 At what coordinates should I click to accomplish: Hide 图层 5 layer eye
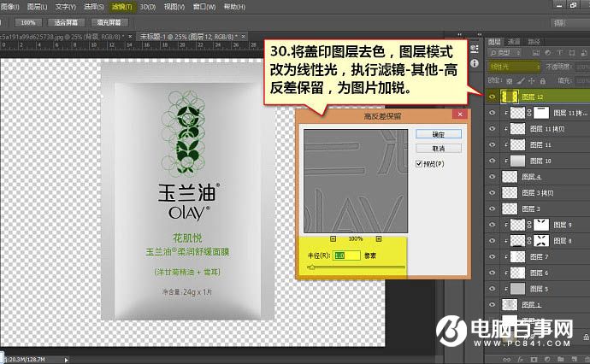pos(493,289)
